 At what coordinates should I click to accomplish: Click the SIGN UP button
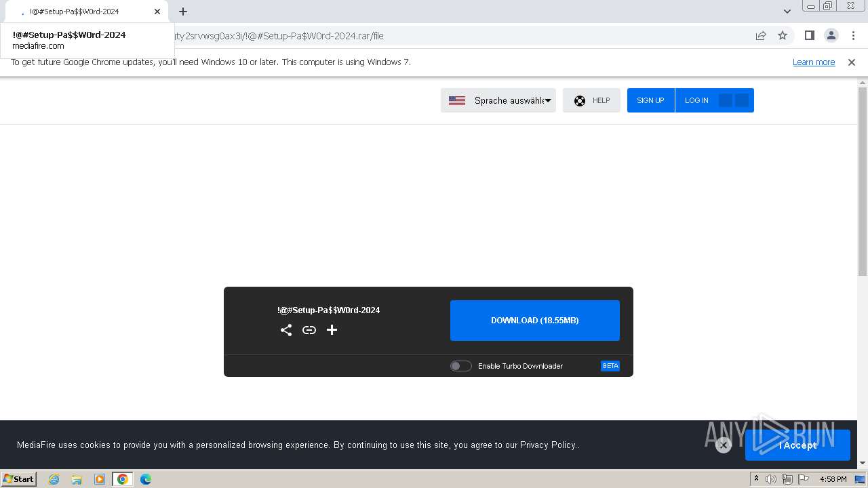point(650,100)
